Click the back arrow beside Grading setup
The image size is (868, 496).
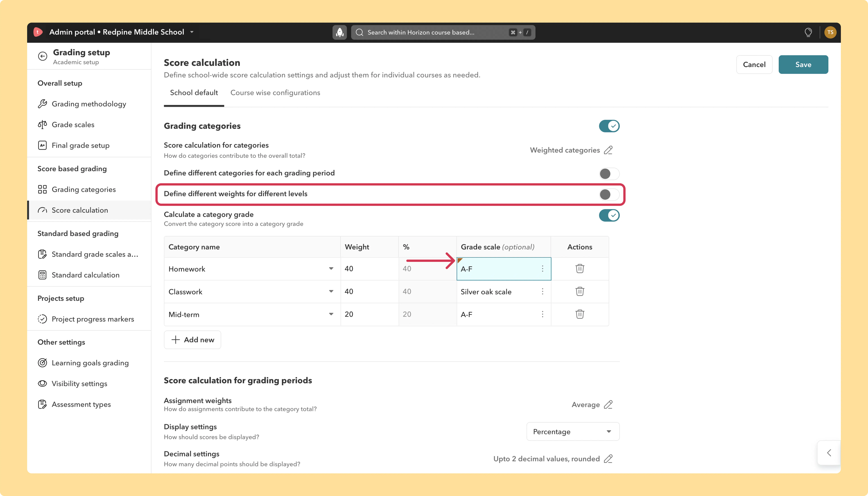point(43,56)
